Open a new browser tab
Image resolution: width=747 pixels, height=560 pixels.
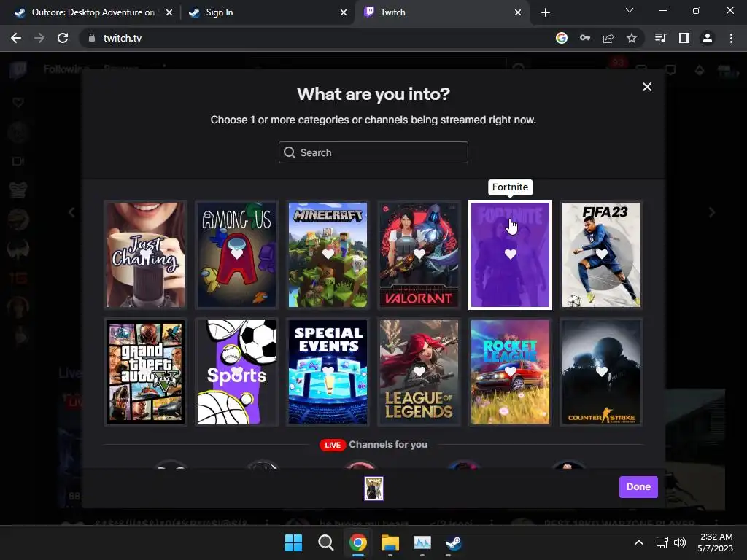tap(546, 12)
